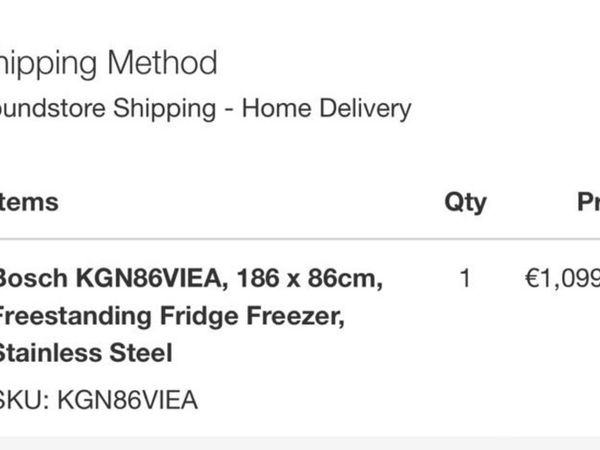The height and width of the screenshot is (450, 600).
Task: Click the word Shipping after Soundstore
Action: click(x=165, y=109)
